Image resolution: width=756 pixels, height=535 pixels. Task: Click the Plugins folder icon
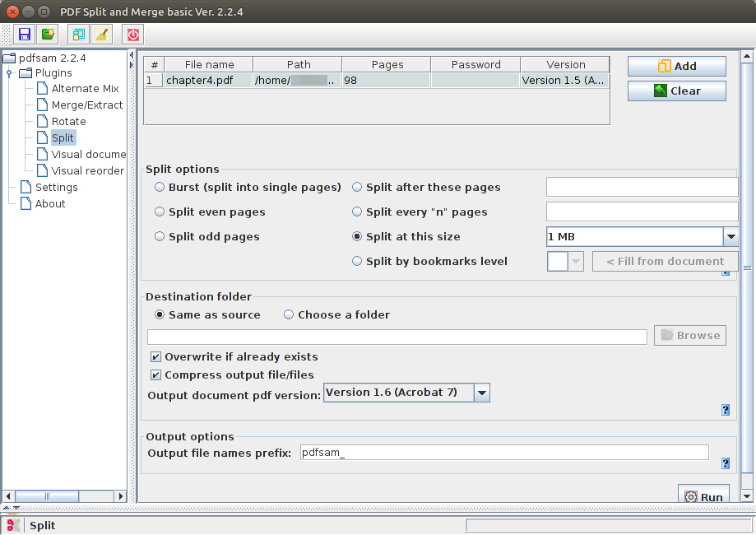tap(26, 73)
